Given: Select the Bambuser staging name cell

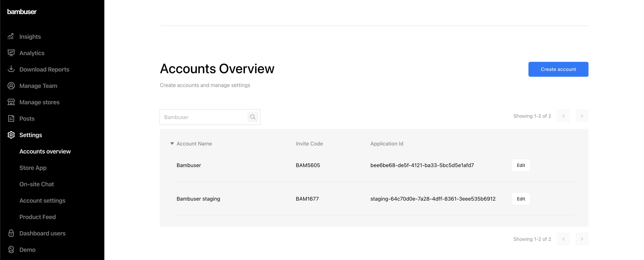Looking at the screenshot, I should pyautogui.click(x=198, y=199).
